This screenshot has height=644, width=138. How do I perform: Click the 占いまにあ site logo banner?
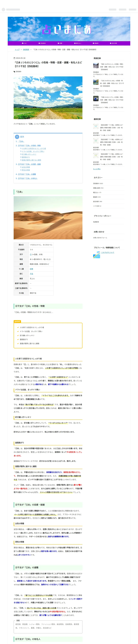point(69,29)
